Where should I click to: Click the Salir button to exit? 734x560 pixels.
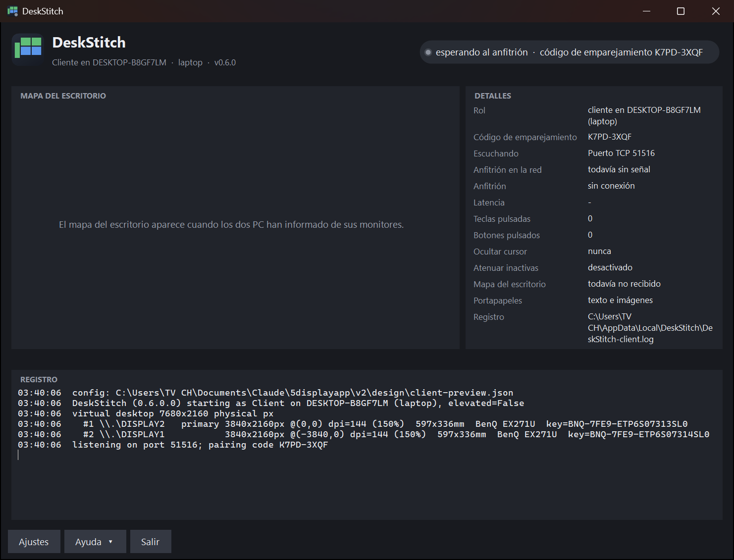coord(151,542)
